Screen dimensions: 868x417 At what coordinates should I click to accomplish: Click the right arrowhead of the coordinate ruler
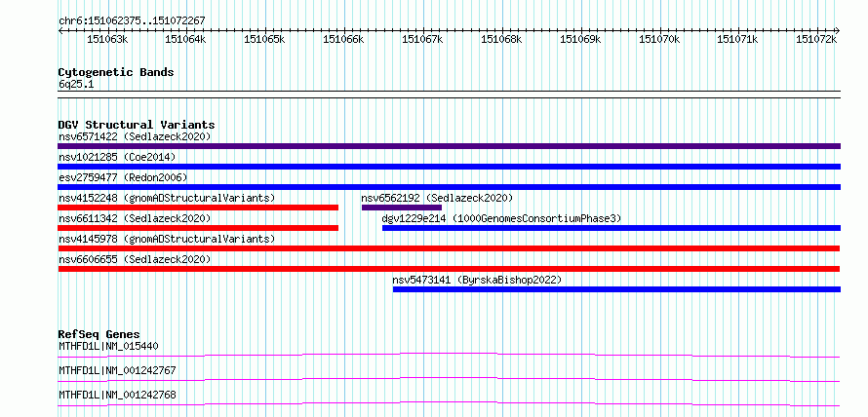tap(838, 30)
